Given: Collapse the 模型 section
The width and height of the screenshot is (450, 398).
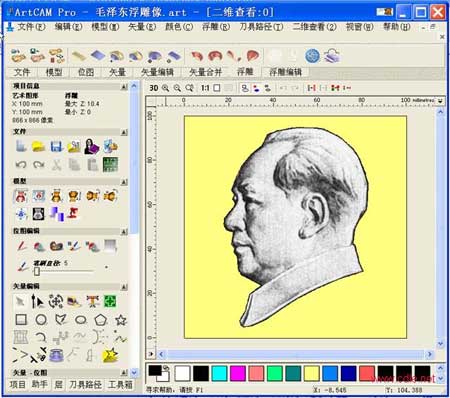Looking at the screenshot, I should [124, 182].
